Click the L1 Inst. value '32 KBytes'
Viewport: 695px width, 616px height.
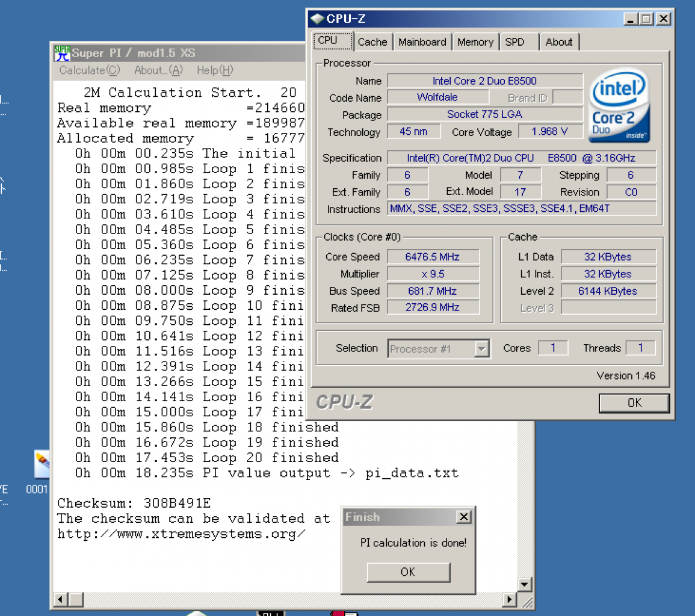point(608,274)
